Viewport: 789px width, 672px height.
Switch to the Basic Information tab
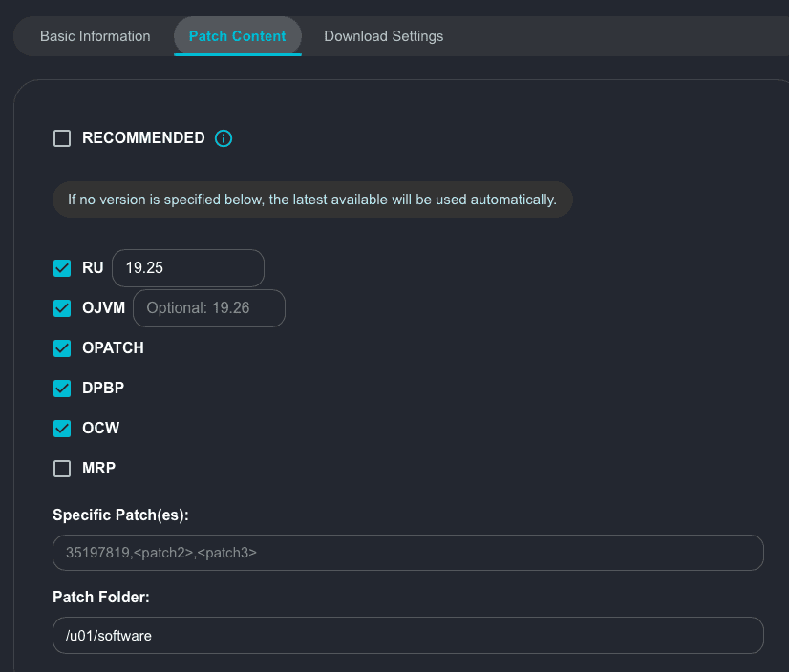point(96,36)
